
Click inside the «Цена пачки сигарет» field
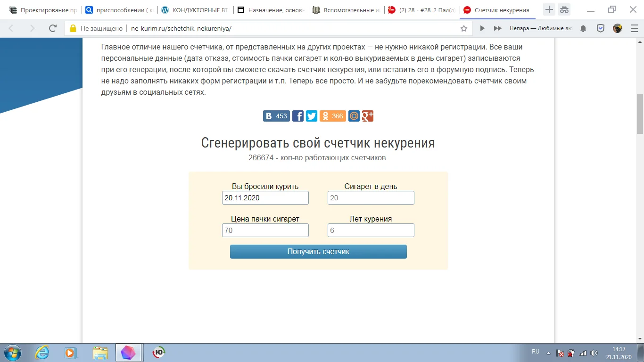(x=265, y=230)
